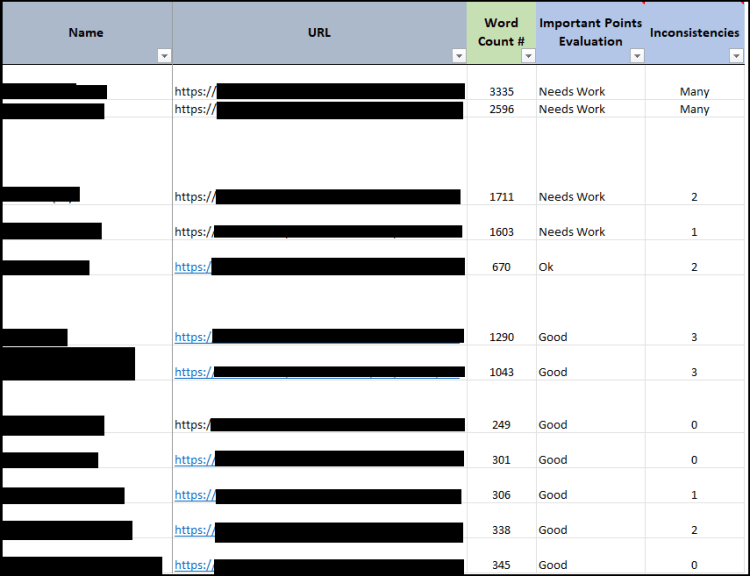The image size is (750, 576).
Task: Click the word count cell showing 2596
Action: click(x=501, y=109)
